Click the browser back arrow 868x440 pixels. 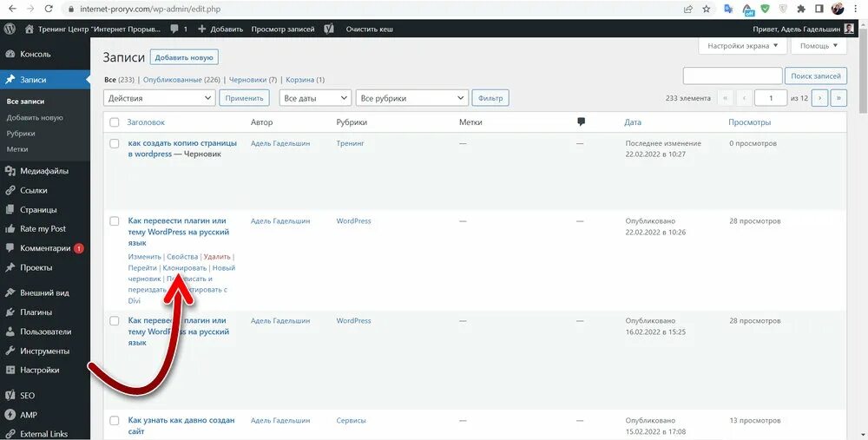(13, 9)
